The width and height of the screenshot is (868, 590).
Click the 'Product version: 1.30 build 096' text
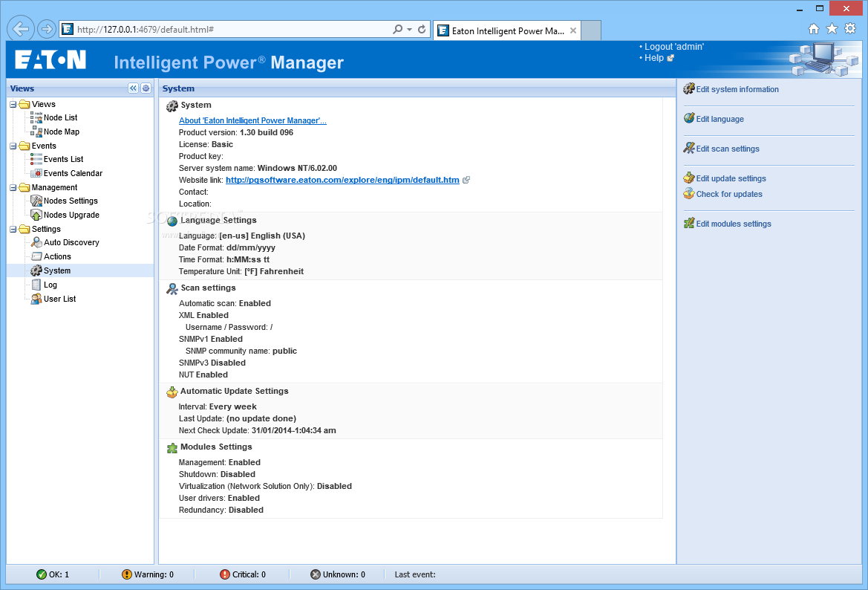(x=236, y=132)
